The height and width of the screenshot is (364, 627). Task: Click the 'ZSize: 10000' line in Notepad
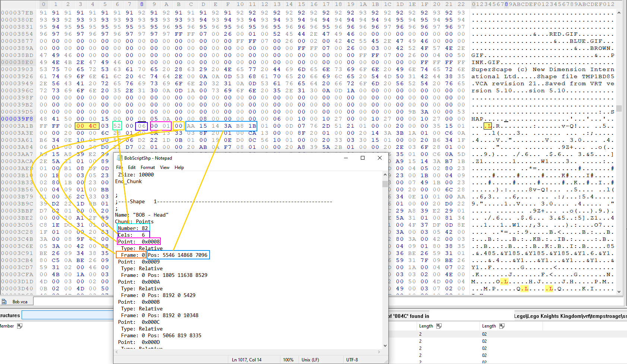coord(136,175)
